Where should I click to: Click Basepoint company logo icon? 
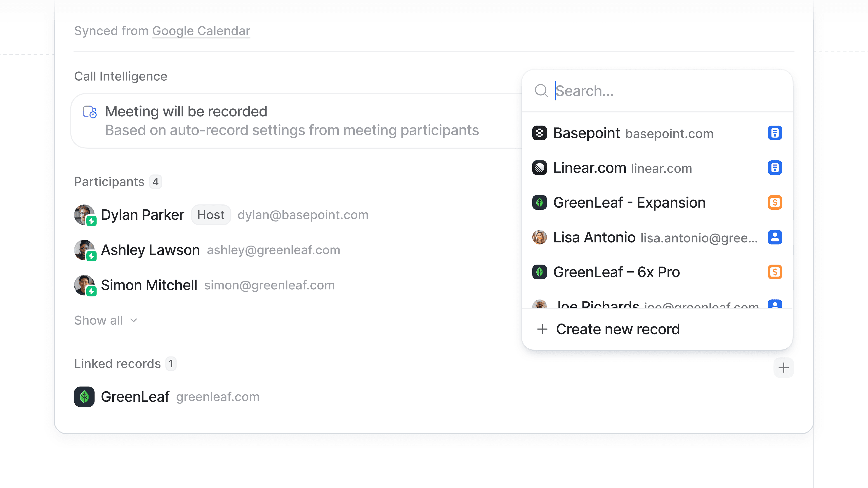pos(540,133)
